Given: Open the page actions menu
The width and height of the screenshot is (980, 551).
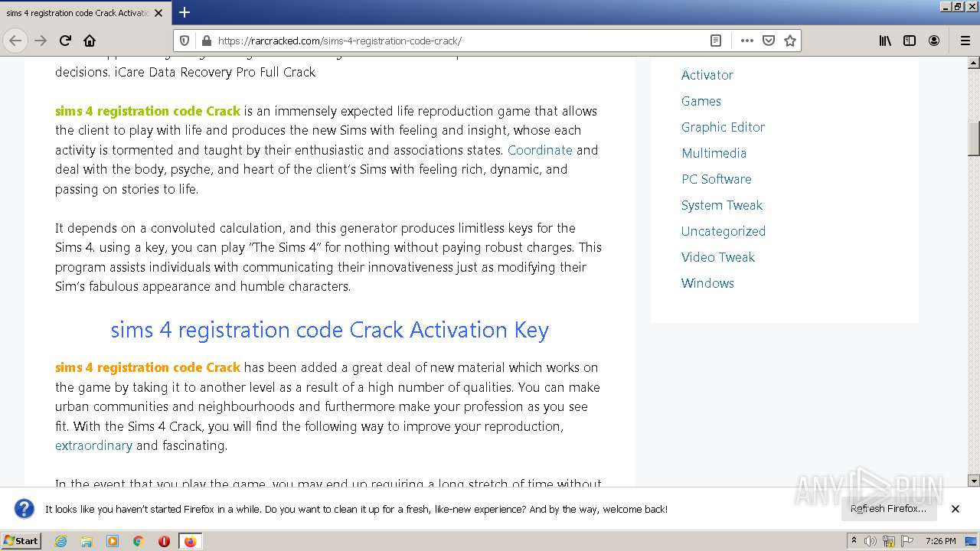Looking at the screenshot, I should (x=746, y=41).
